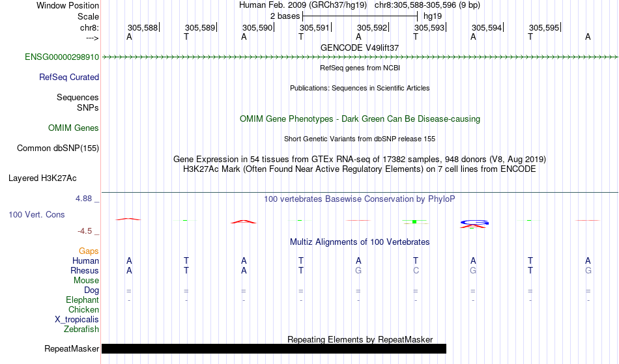
Task: Click ruler position '305,595'
Action: [x=544, y=27]
